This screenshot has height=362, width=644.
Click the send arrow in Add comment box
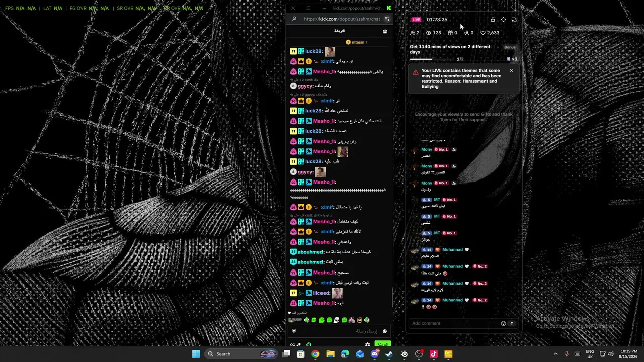[512, 323]
